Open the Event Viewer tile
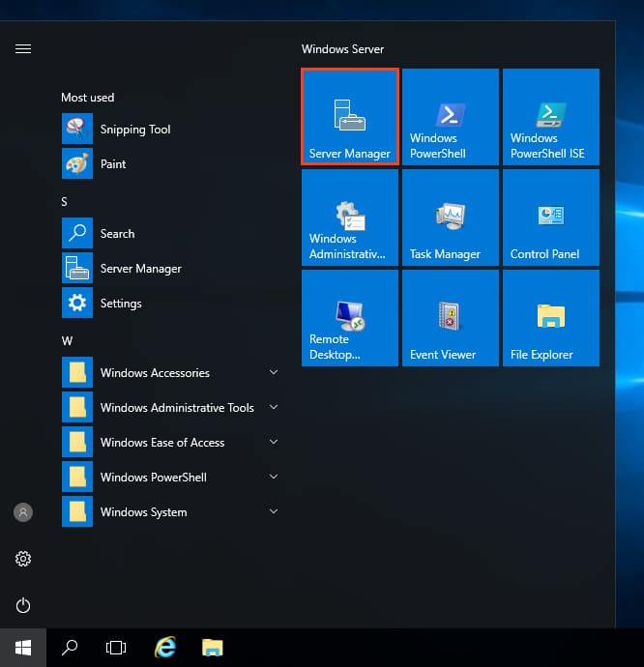Image resolution: width=644 pixels, height=667 pixels. tap(451, 318)
